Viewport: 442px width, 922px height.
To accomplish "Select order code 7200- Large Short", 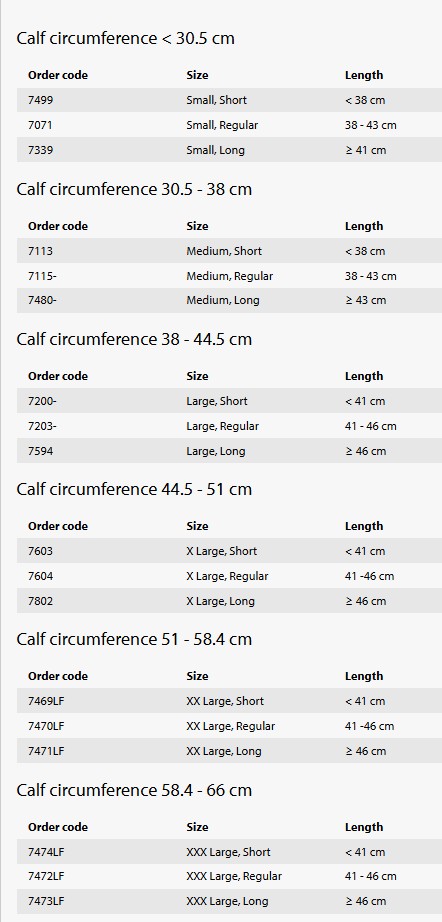I will click(x=42, y=401).
